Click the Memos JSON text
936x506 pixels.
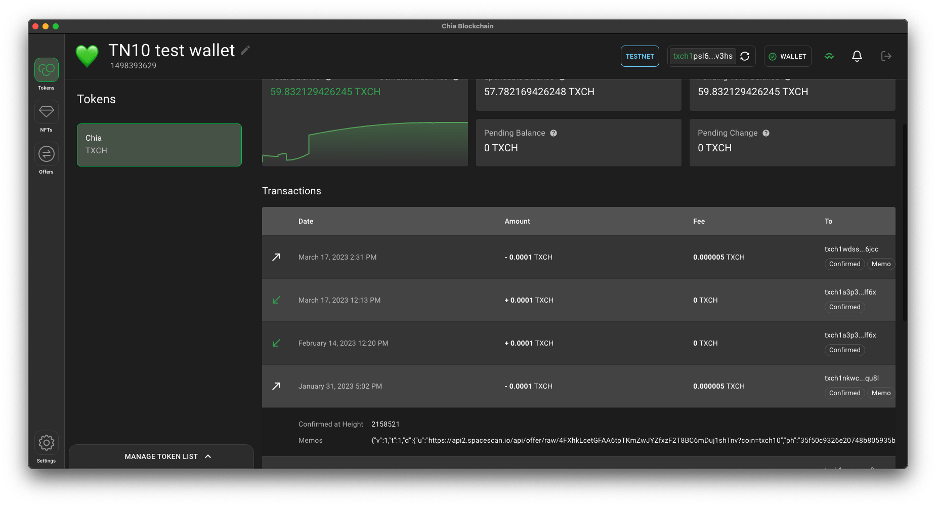[633, 440]
